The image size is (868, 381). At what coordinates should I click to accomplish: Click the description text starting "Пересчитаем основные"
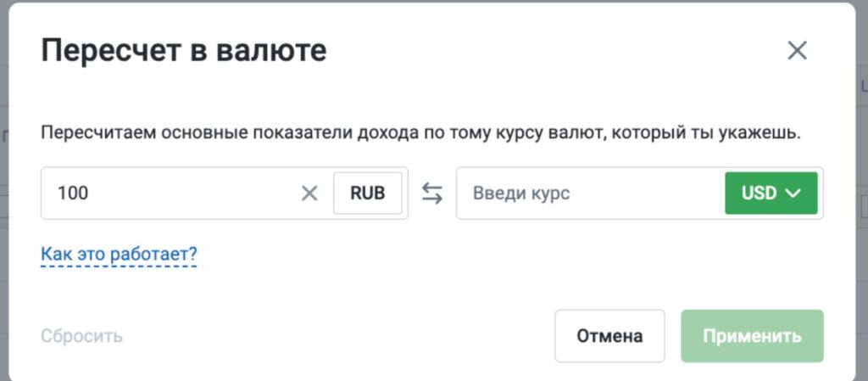(420, 133)
